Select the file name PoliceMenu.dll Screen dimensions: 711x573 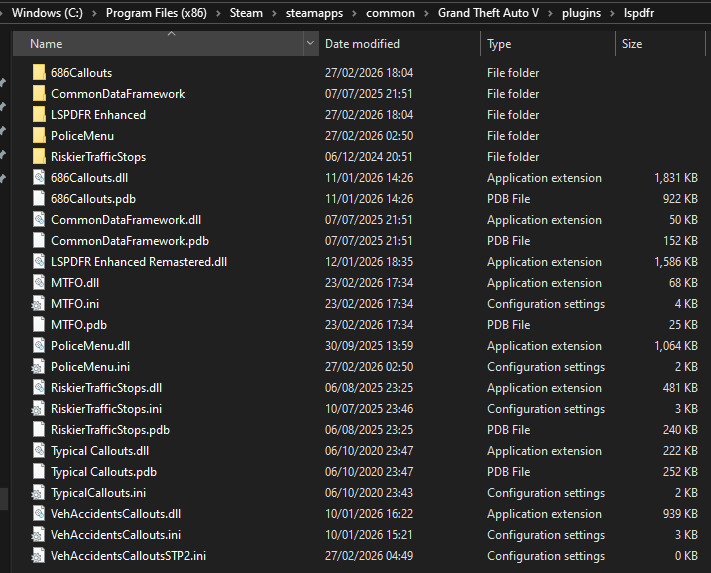pos(90,345)
